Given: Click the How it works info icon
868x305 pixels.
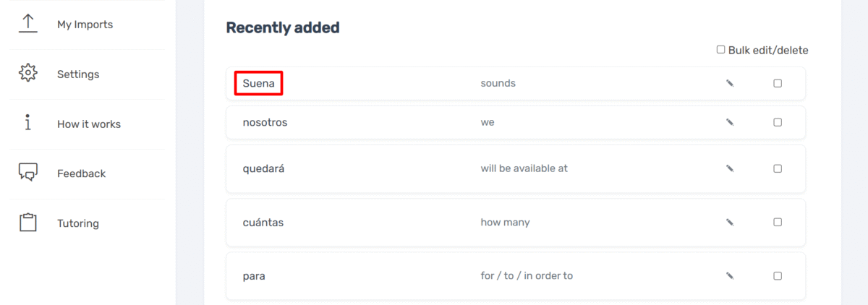Looking at the screenshot, I should 27,123.
